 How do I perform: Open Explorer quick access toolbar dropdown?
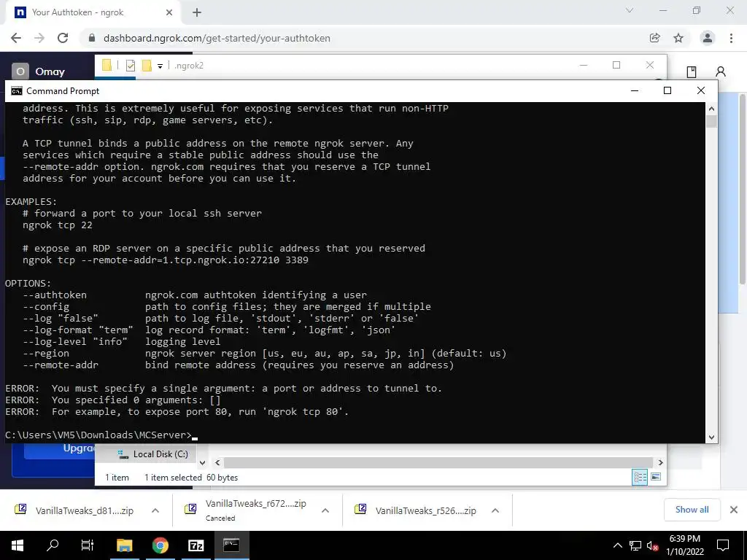[160, 66]
